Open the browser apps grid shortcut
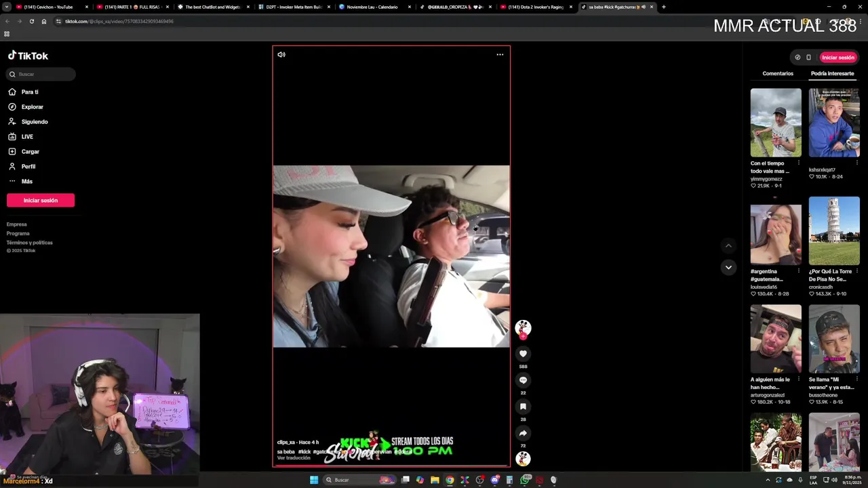The height and width of the screenshot is (488, 868). pos(7,34)
